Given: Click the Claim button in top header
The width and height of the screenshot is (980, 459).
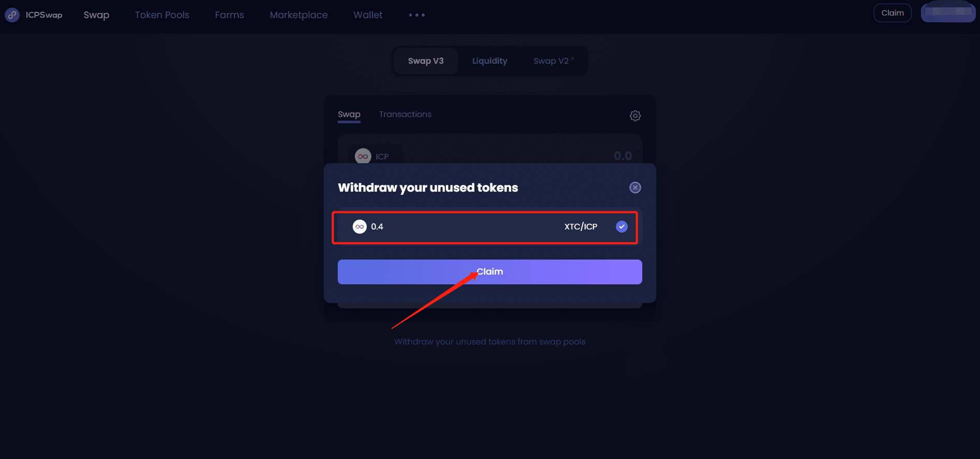Looking at the screenshot, I should [x=892, y=13].
